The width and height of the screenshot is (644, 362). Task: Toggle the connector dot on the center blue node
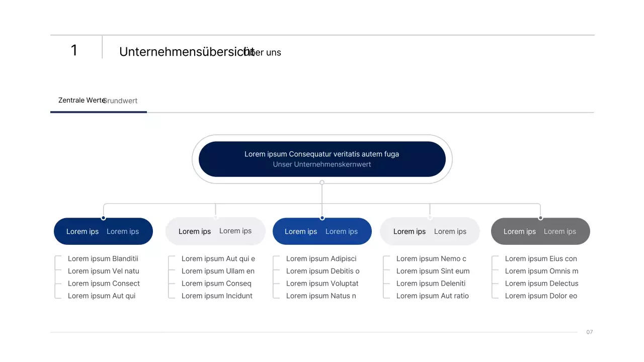[x=322, y=218]
